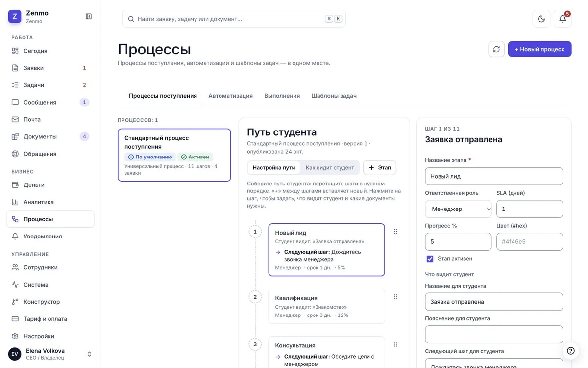Viewport: 588px width, 368px height.
Task: Click the Аналитика chart icon
Action: pos(15,202)
